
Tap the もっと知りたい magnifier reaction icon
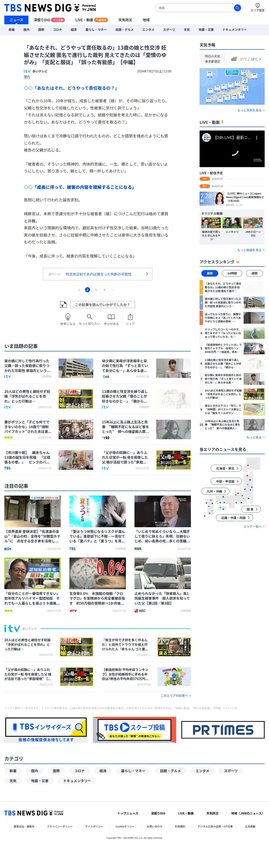[89, 317]
